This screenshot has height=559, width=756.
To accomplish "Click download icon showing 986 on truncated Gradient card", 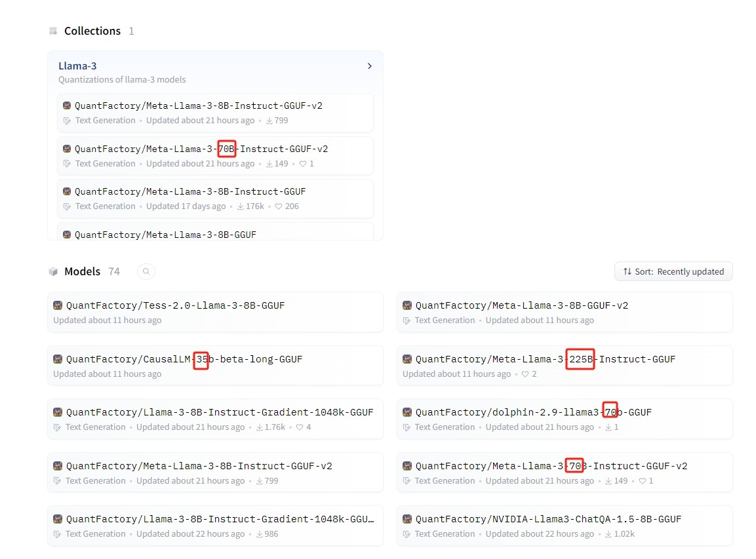I will (x=260, y=534).
